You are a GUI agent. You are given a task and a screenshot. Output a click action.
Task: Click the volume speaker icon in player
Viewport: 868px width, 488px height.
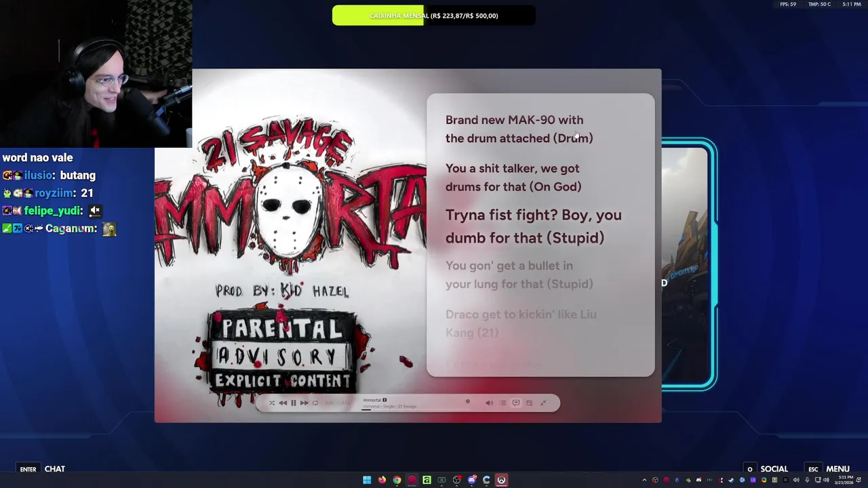coord(489,403)
